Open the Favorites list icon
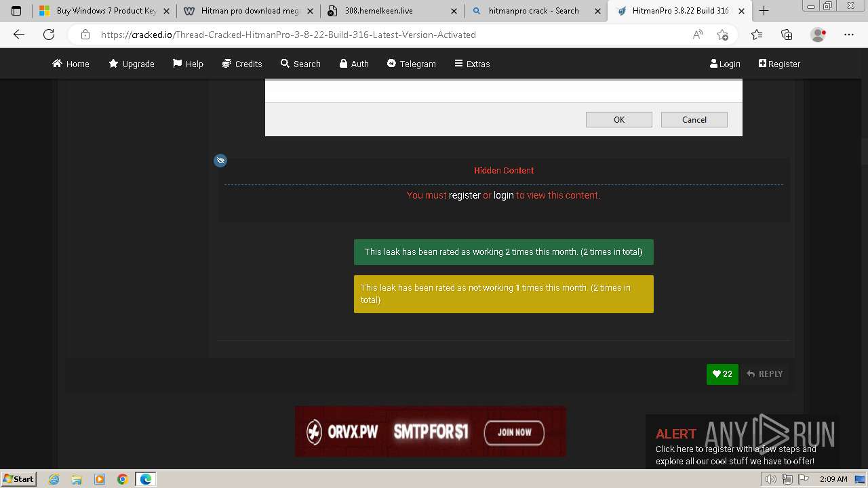This screenshot has height=488, width=868. pos(757,35)
